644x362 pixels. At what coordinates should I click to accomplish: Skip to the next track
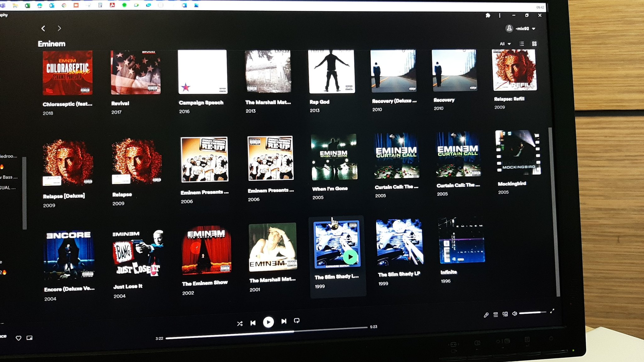pos(284,321)
